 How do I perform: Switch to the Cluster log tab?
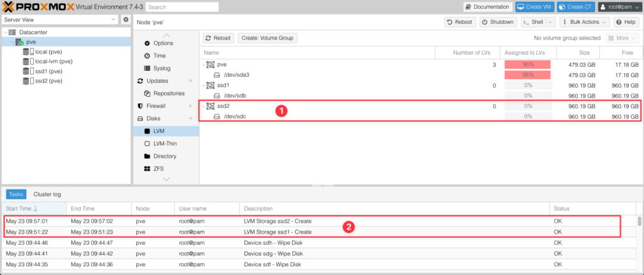pos(47,194)
